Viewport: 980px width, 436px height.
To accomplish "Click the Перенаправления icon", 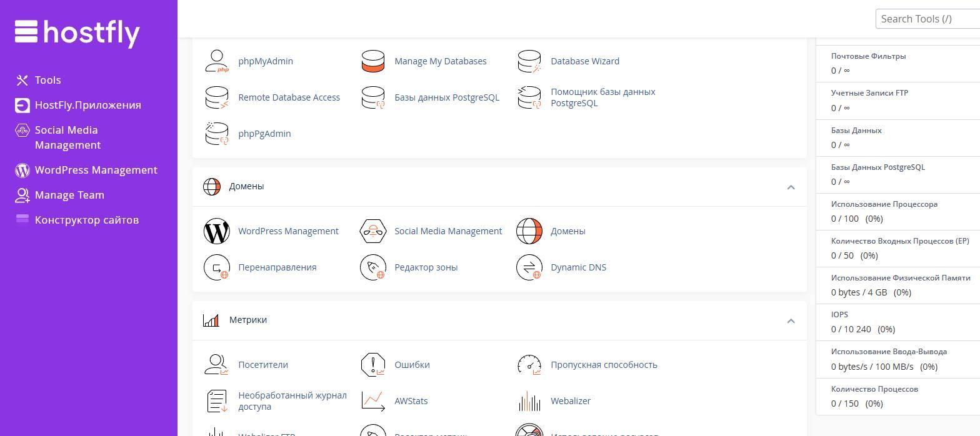I will (x=217, y=267).
